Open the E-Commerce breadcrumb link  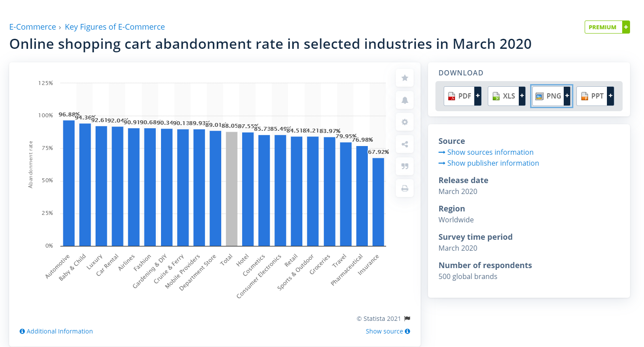point(33,27)
